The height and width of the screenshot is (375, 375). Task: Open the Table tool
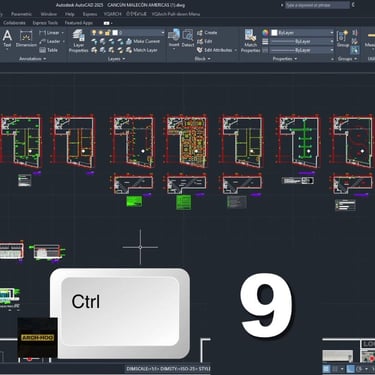point(49,50)
